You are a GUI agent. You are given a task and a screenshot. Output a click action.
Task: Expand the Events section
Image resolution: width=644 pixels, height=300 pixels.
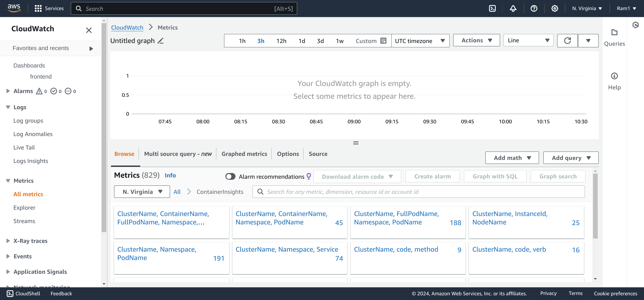(x=8, y=256)
